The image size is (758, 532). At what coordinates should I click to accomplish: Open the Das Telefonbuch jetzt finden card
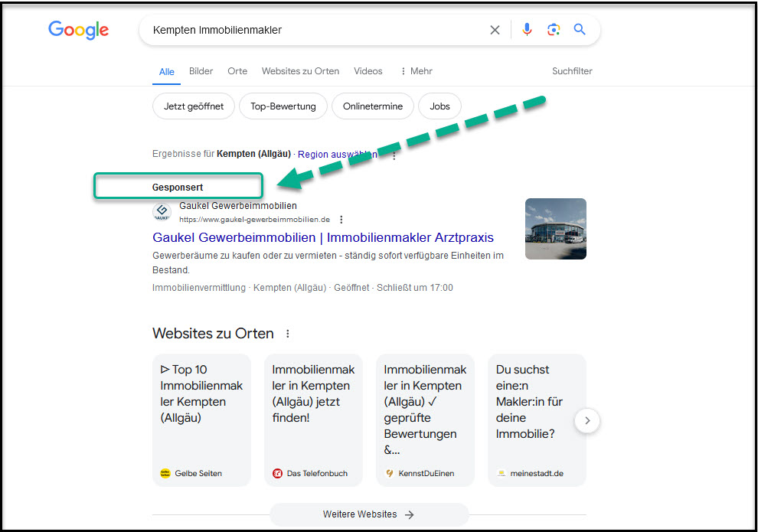point(313,420)
